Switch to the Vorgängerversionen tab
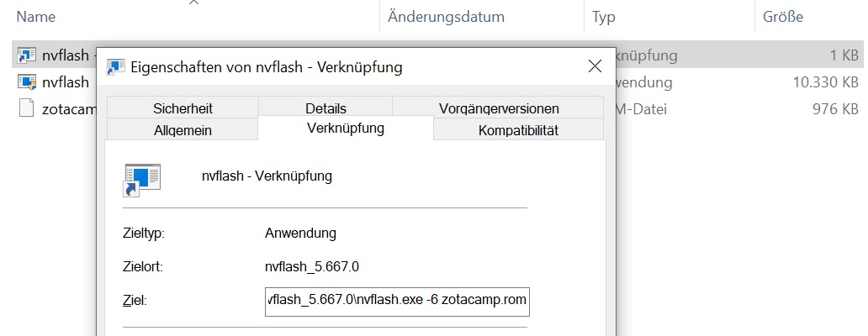This screenshot has width=868, height=336. click(x=498, y=108)
